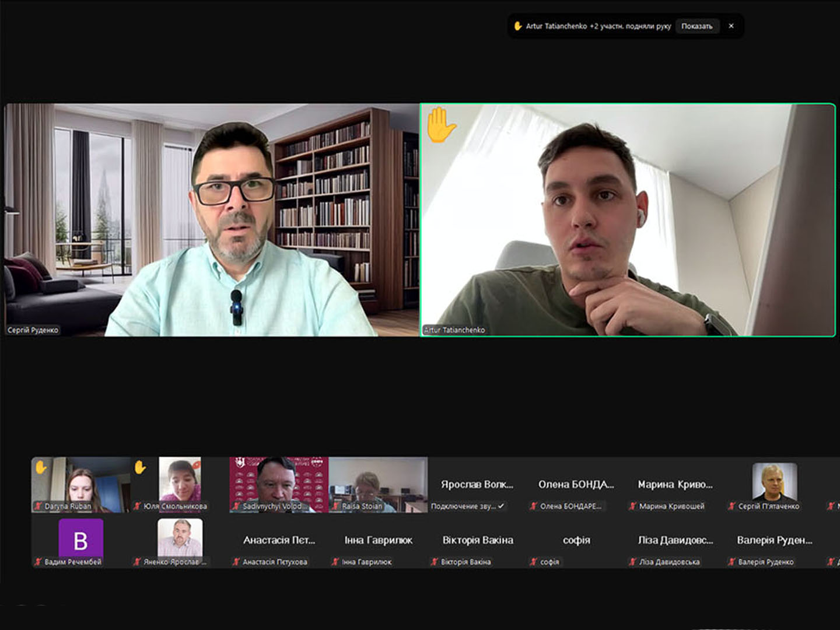Select Сергій Руденко's main video tile
Image resolution: width=840 pixels, height=630 pixels.
tap(212, 220)
